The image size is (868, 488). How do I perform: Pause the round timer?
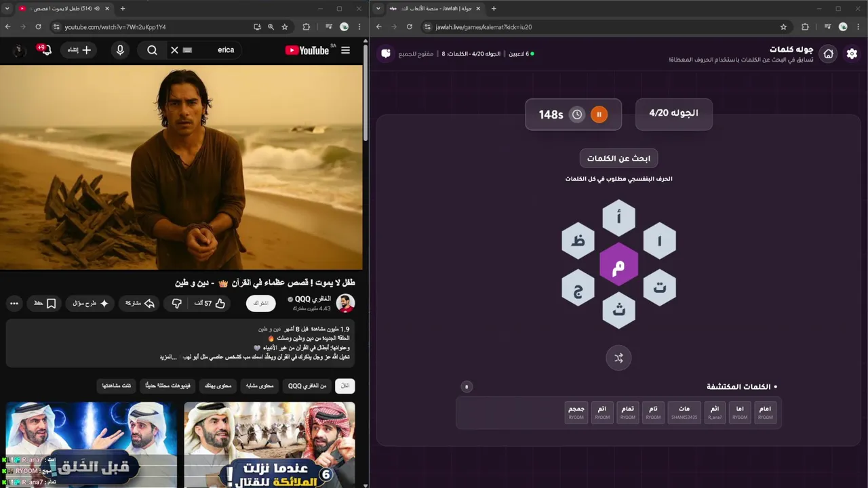[599, 115]
